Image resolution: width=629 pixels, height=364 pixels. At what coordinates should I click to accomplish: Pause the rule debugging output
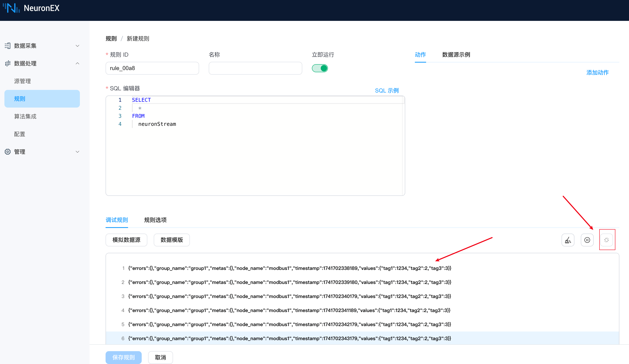point(587,240)
